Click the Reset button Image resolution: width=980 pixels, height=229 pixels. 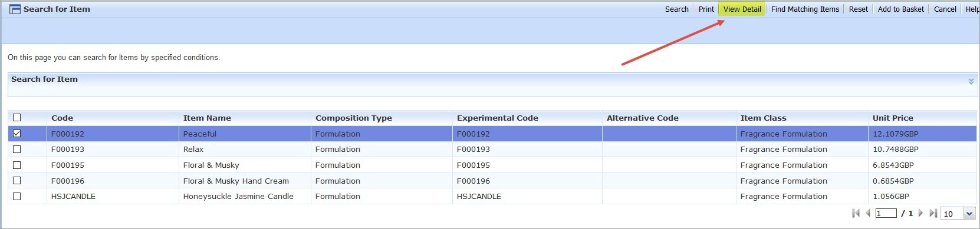[x=858, y=9]
